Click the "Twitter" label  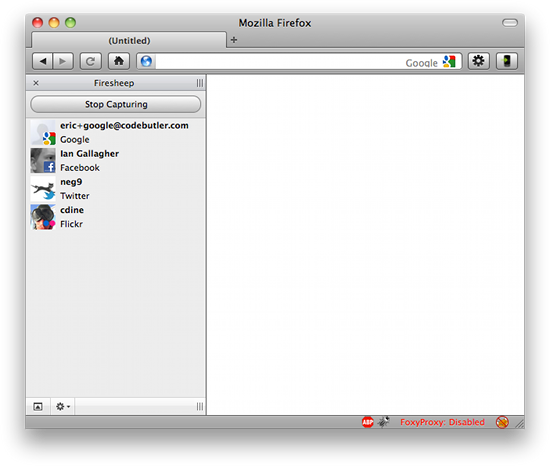(75, 196)
